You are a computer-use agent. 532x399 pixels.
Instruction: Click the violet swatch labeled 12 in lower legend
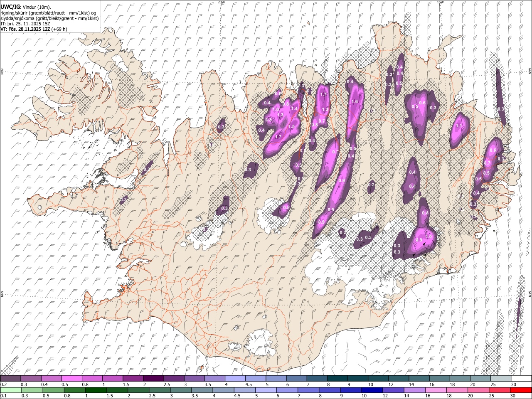393,390
